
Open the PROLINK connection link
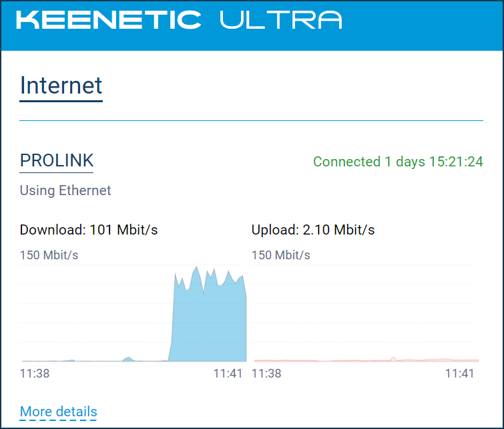(57, 160)
